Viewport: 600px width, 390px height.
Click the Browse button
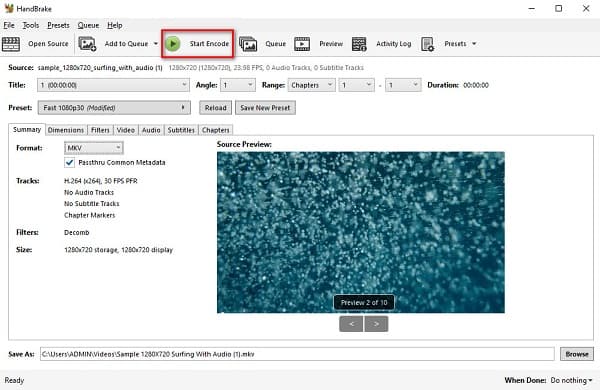577,354
